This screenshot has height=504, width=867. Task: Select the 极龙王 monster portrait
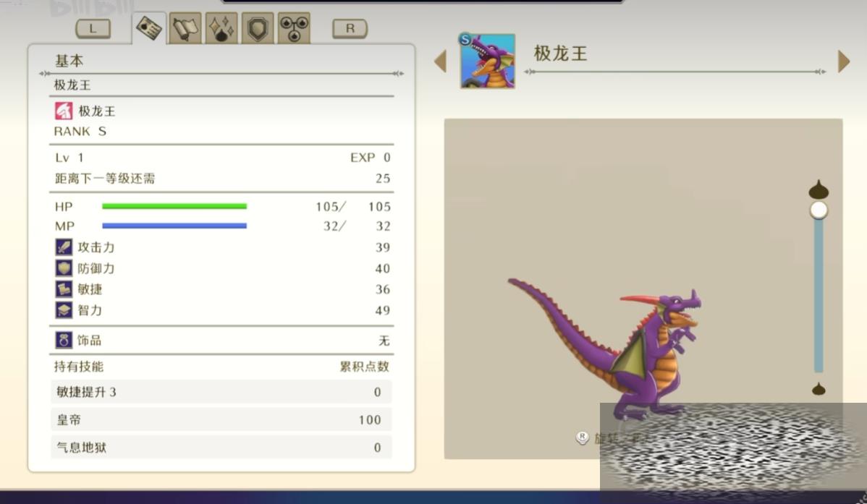pyautogui.click(x=487, y=60)
